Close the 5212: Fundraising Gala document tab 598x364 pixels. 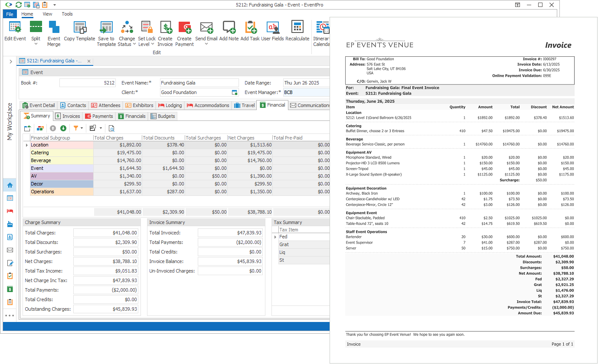[88, 61]
